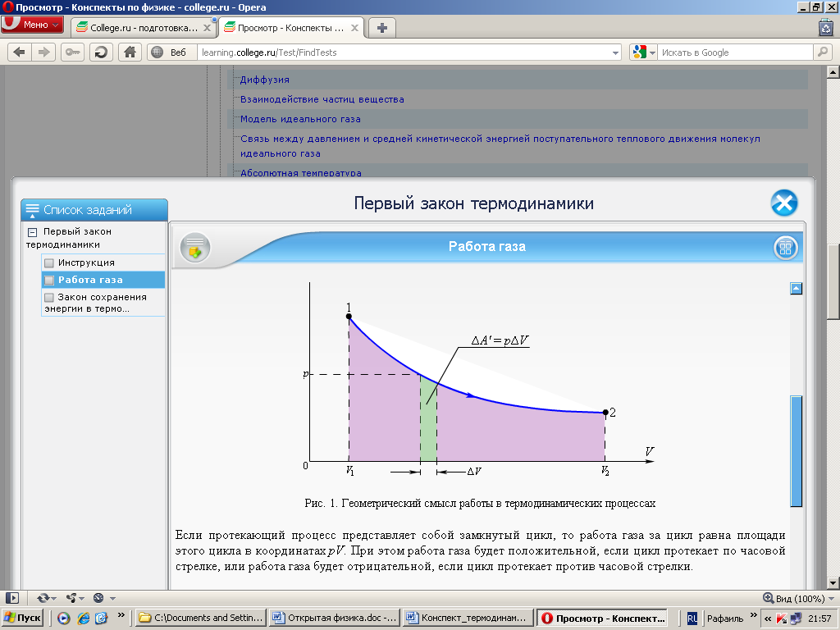Open a new tab with the plus button
This screenshot has height=630, width=840.
[382, 28]
